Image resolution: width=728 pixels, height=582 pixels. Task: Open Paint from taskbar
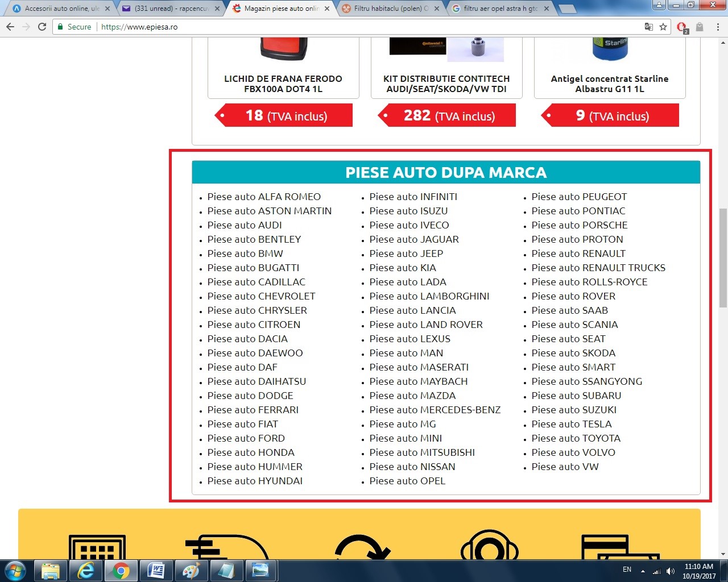(x=191, y=571)
